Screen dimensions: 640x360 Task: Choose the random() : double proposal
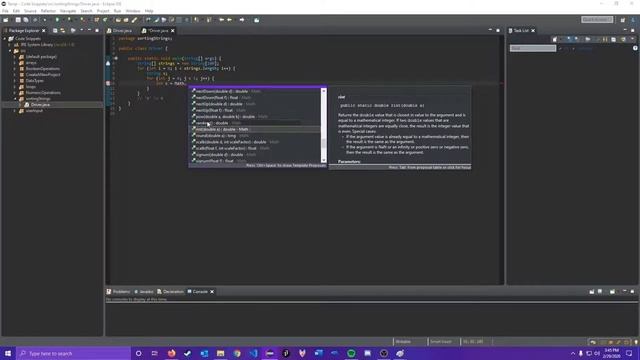point(256,123)
